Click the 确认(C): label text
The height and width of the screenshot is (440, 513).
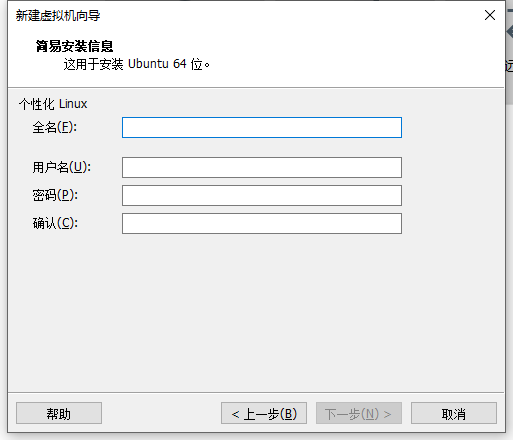[55, 223]
